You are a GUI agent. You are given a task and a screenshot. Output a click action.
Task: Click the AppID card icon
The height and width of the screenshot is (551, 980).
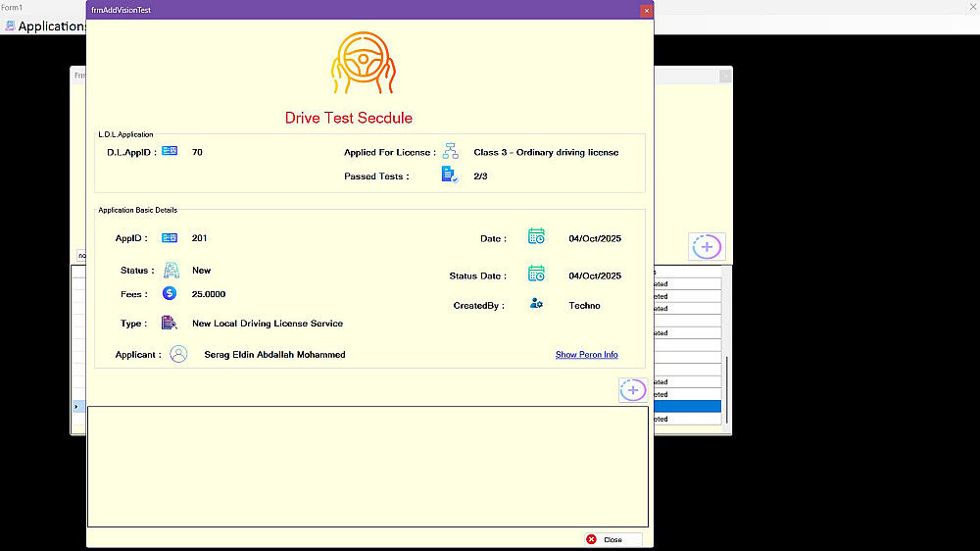pyautogui.click(x=170, y=237)
